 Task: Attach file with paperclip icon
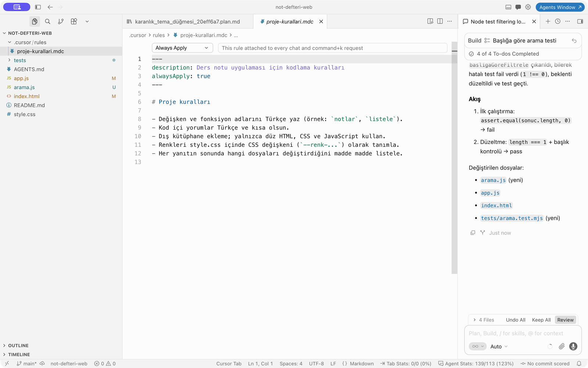tap(562, 346)
